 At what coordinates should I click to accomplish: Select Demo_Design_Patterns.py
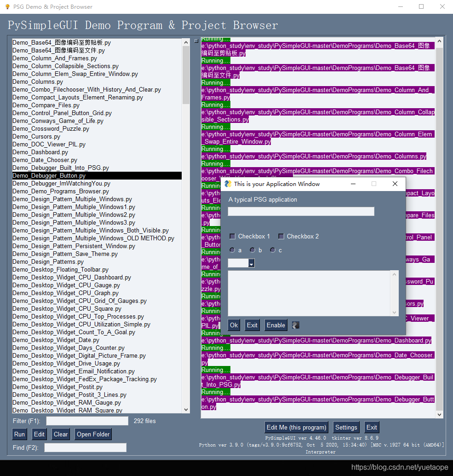pos(97,261)
